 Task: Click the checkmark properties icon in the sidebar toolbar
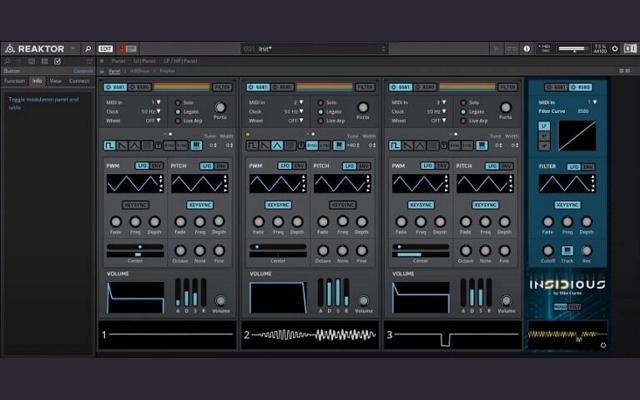pos(58,61)
